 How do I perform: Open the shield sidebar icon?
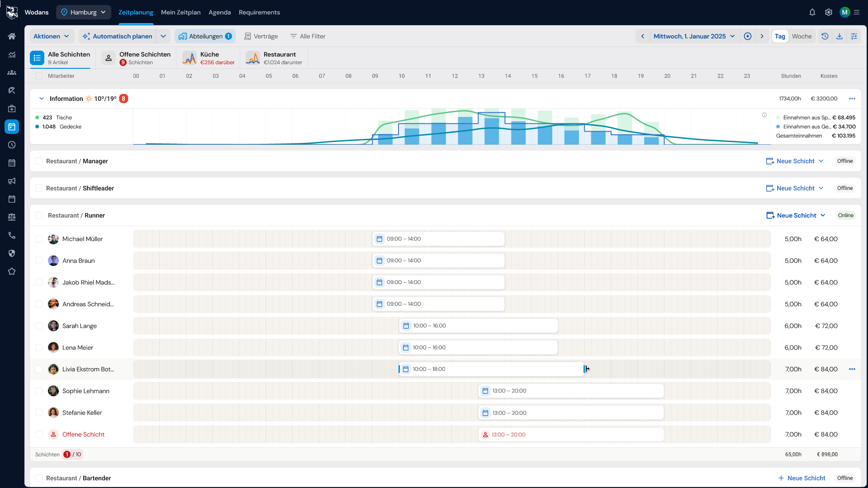pos(12,253)
